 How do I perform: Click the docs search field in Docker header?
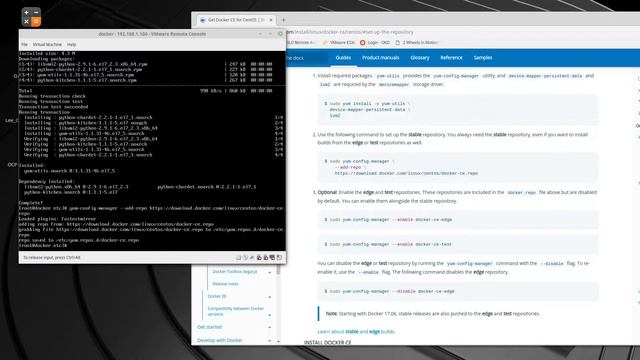(306, 58)
